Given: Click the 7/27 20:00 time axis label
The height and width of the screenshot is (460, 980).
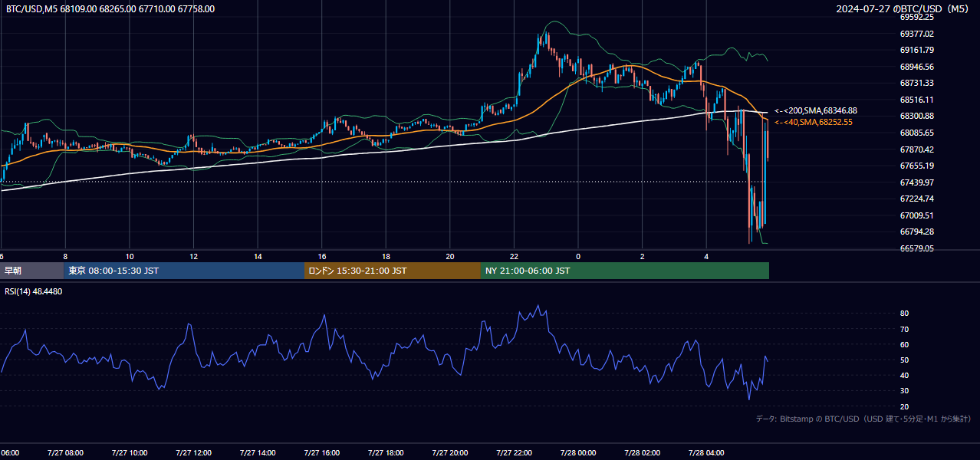Looking at the screenshot, I should pos(450,453).
